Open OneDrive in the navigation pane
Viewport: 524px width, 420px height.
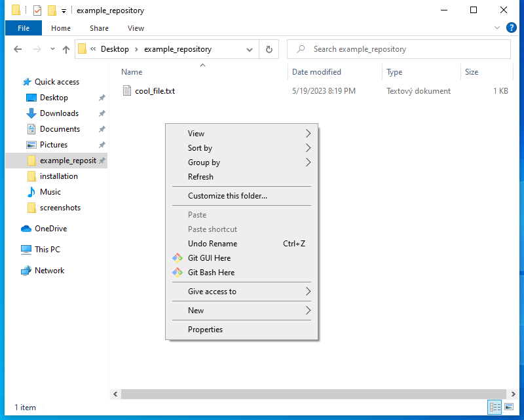click(50, 229)
